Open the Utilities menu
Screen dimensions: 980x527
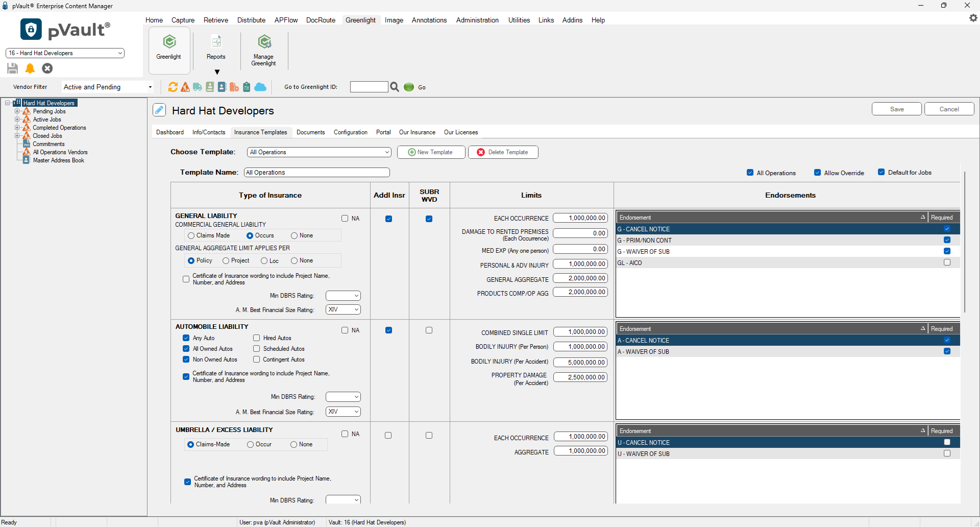[519, 20]
